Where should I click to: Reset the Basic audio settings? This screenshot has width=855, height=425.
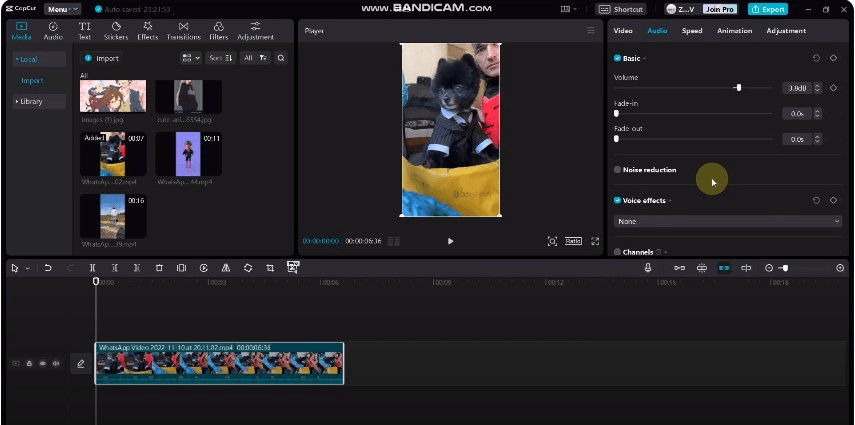816,58
